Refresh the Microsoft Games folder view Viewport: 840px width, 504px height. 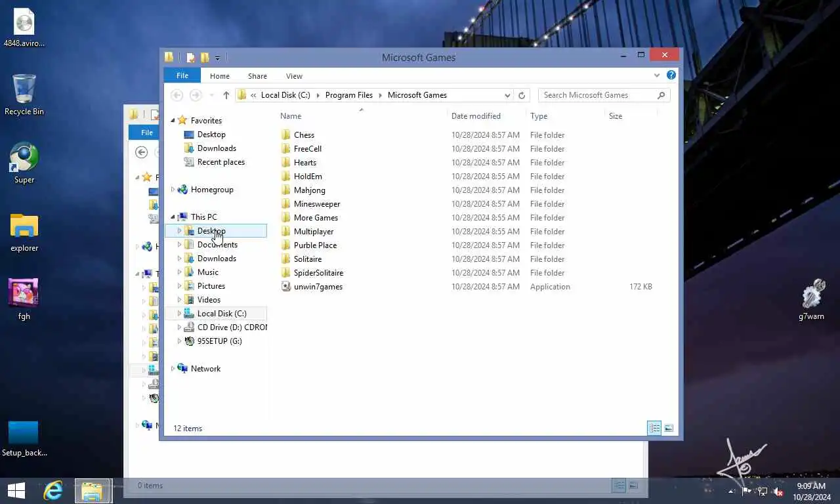522,95
